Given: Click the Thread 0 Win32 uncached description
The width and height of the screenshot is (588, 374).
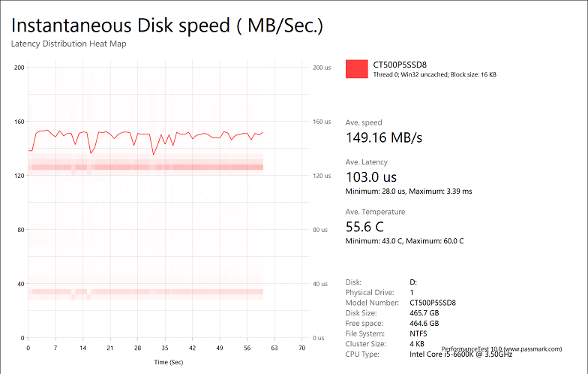Looking at the screenshot, I should tap(434, 75).
